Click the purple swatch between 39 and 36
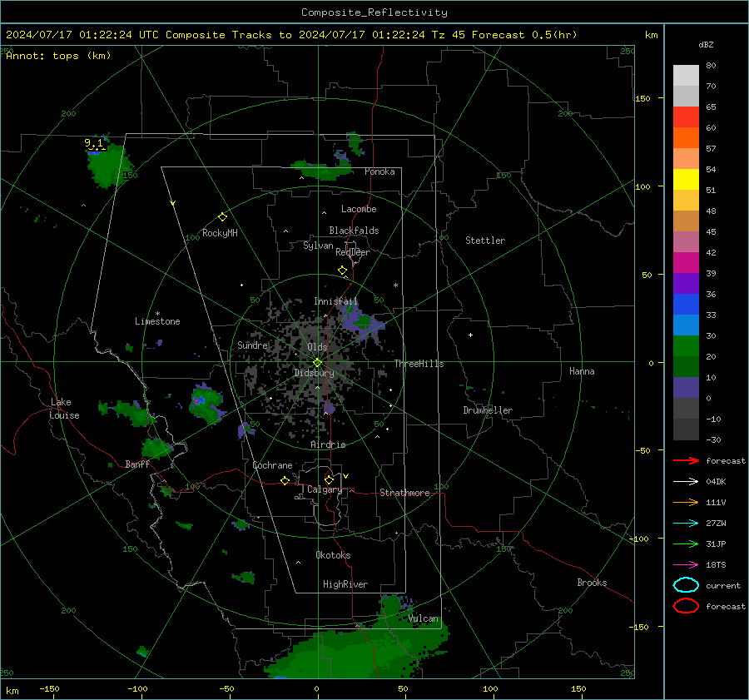The height and width of the screenshot is (700, 749). click(x=686, y=284)
